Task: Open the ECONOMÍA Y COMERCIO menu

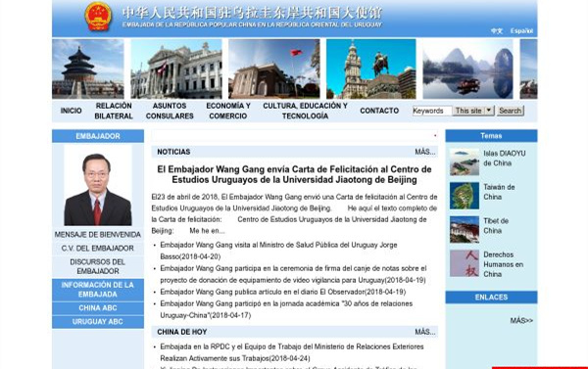Action: pyautogui.click(x=228, y=111)
